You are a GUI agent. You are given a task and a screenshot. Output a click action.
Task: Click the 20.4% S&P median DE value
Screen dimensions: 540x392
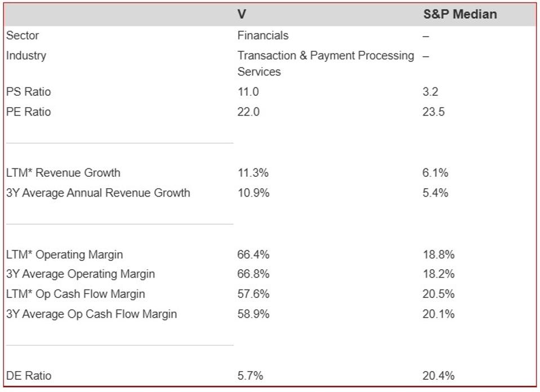click(438, 376)
